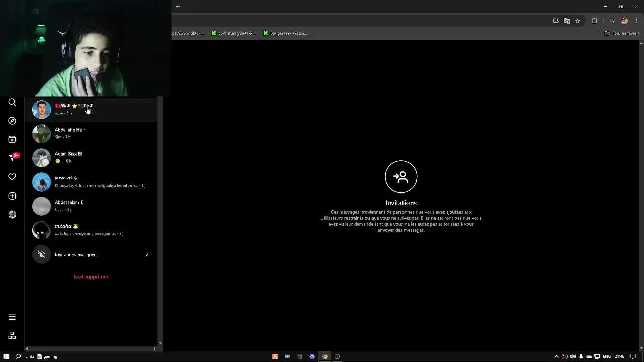Open the OBS icon on taskbar
Viewport: 644px width, 362px height.
pos(337,356)
